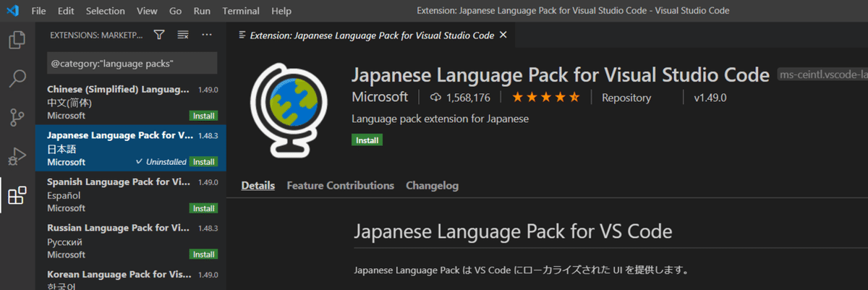Click the Español subtitle in list
This screenshot has height=290, width=868.
(64, 195)
